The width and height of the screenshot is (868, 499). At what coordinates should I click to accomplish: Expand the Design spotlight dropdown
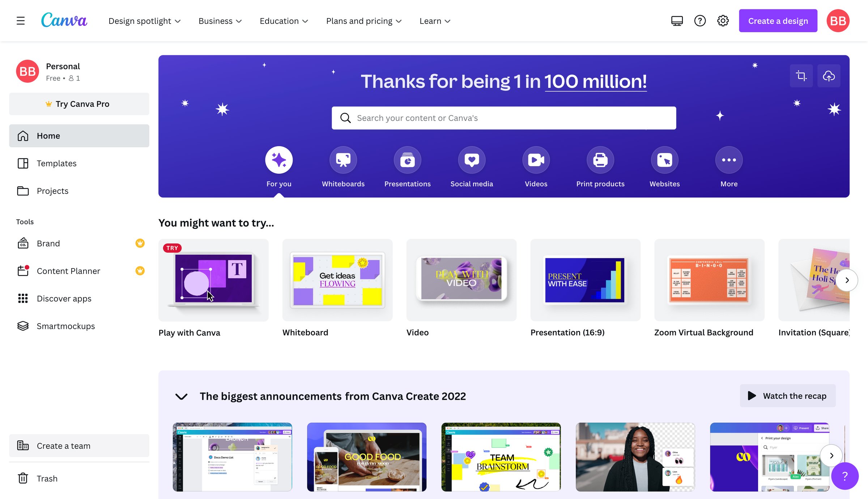145,21
